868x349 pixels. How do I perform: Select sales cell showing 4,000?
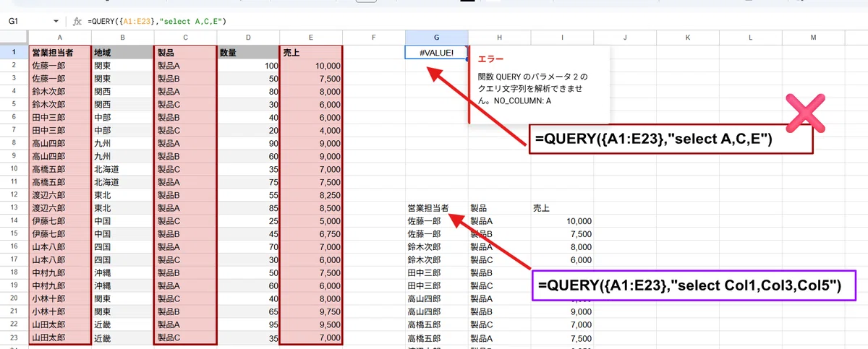coord(311,130)
